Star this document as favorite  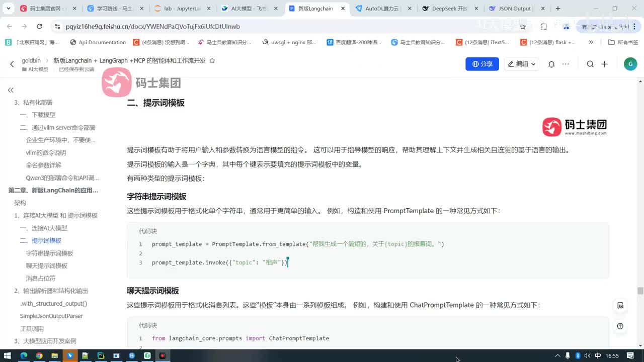point(212,61)
